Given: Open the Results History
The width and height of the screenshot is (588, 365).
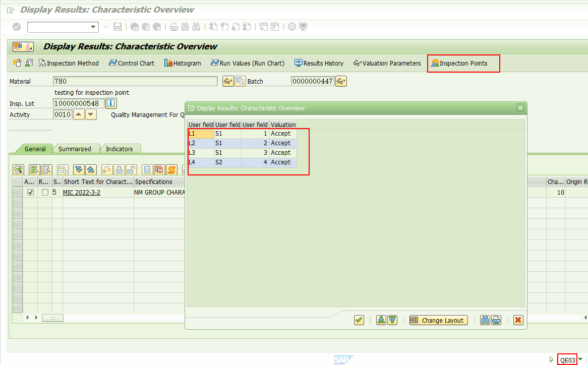Looking at the screenshot, I should 319,63.
